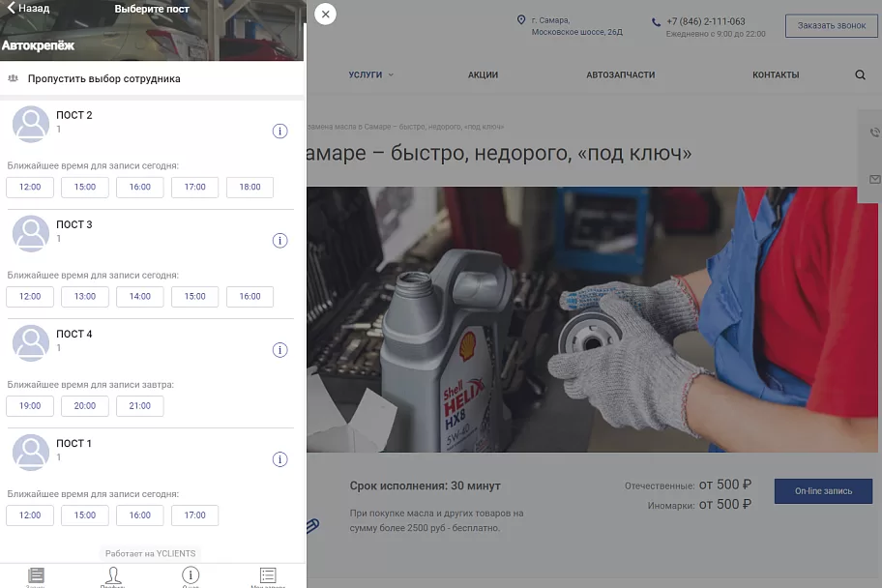Click the ПОСТ 4 name
The image size is (882, 588).
[73, 335]
